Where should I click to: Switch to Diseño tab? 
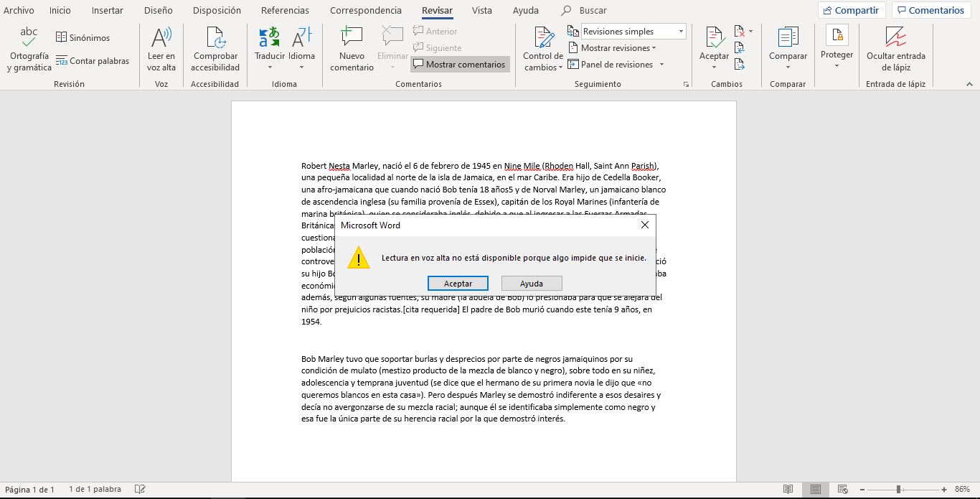pos(158,10)
